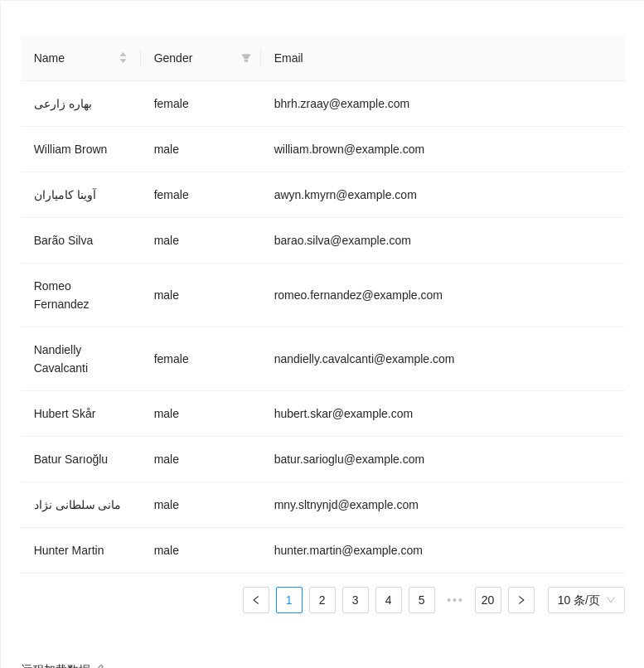This screenshot has width=644, height=668.
Task: Click the current page 1 button
Action: coord(289,600)
